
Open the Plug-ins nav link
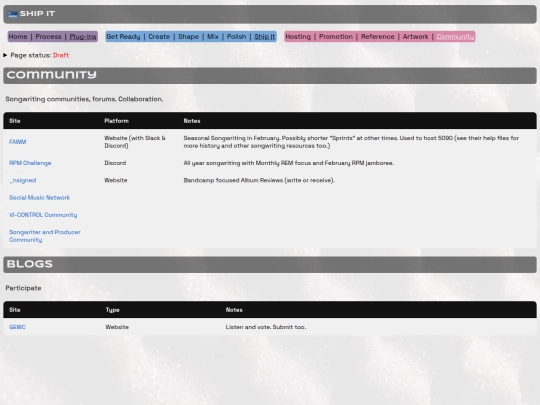coord(83,37)
